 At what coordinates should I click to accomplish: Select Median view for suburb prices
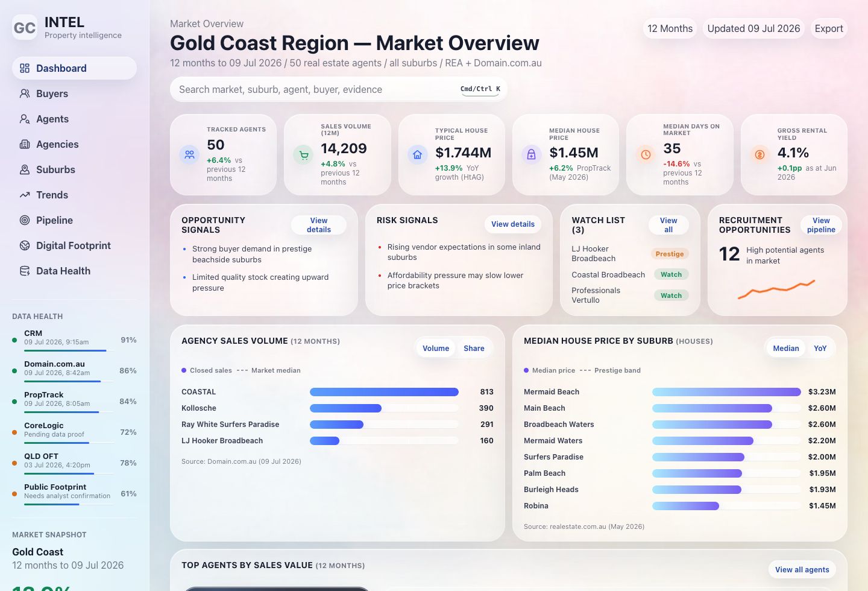point(786,348)
